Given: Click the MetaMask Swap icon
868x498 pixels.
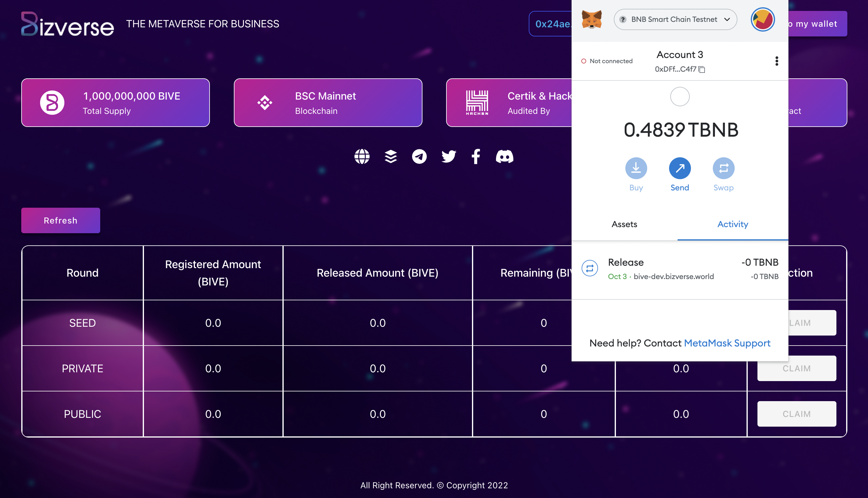Looking at the screenshot, I should pos(723,168).
